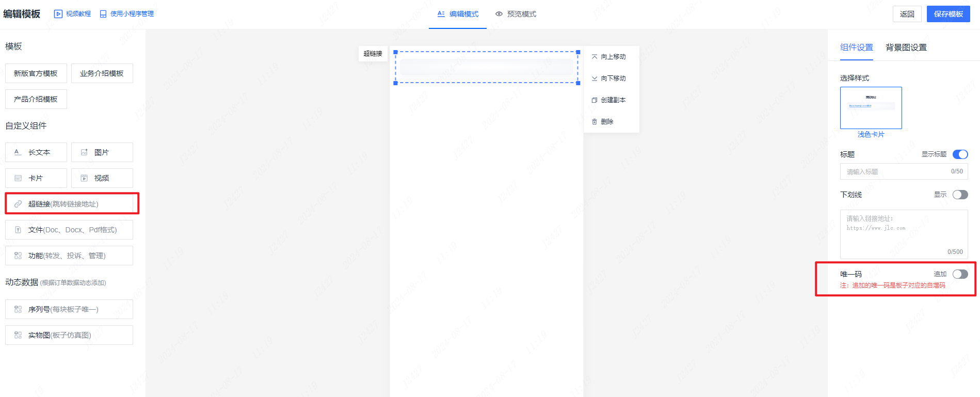Click the preview mode eye icon

pos(499,14)
